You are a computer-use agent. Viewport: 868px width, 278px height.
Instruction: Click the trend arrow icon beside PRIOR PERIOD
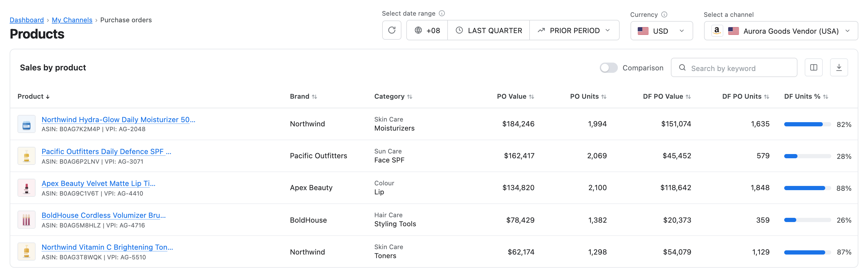[541, 30]
